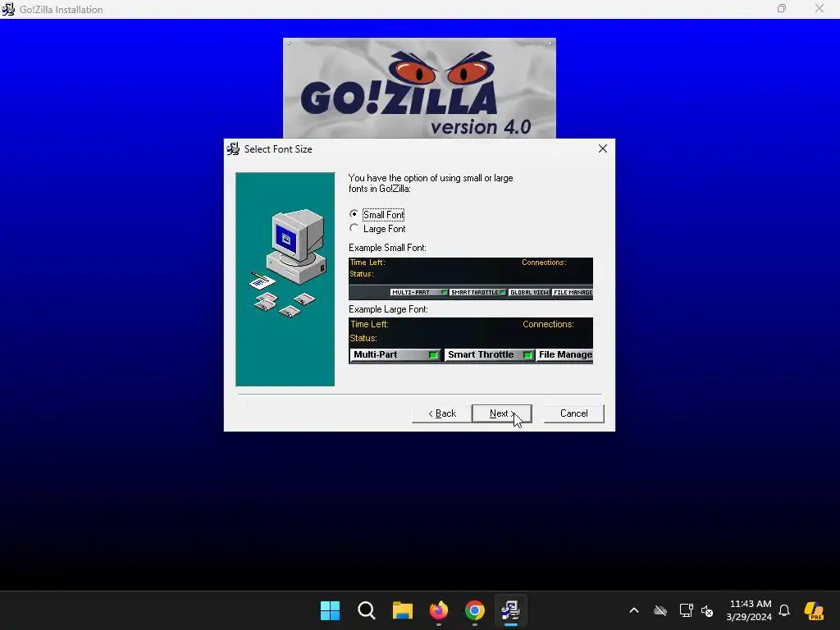This screenshot has width=840, height=630.
Task: Close the Go!Zilla Installation window
Action: 819,8
